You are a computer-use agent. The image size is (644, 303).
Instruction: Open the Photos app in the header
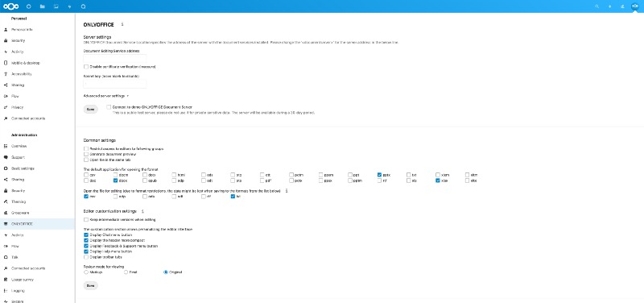point(56,6)
